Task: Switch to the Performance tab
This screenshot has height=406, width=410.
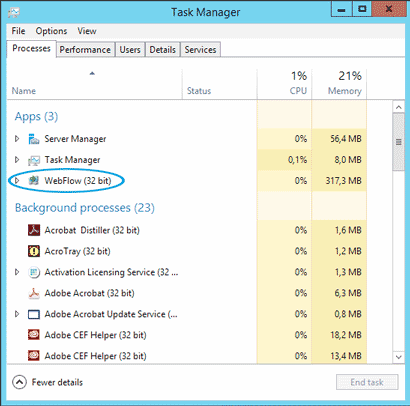Action: click(85, 50)
